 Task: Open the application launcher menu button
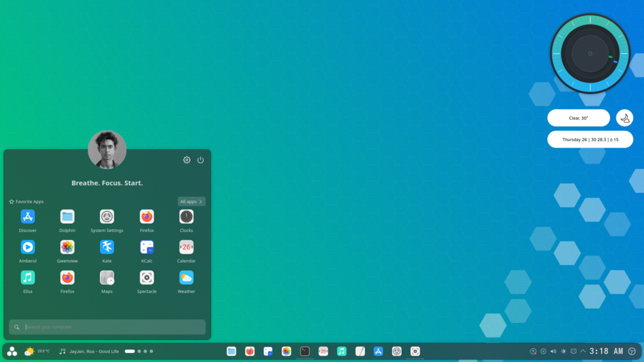(x=12, y=351)
